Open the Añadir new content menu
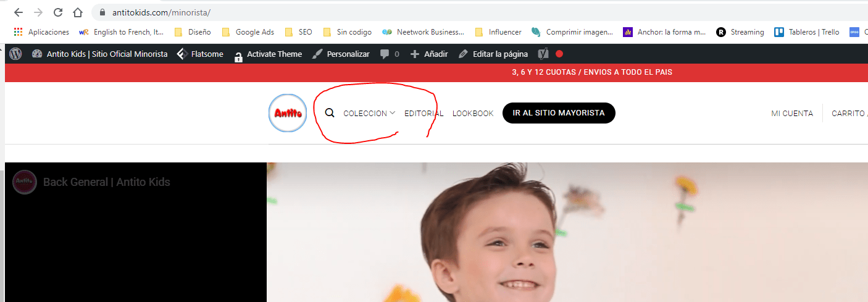Viewport: 868px width, 302px height. (x=429, y=54)
